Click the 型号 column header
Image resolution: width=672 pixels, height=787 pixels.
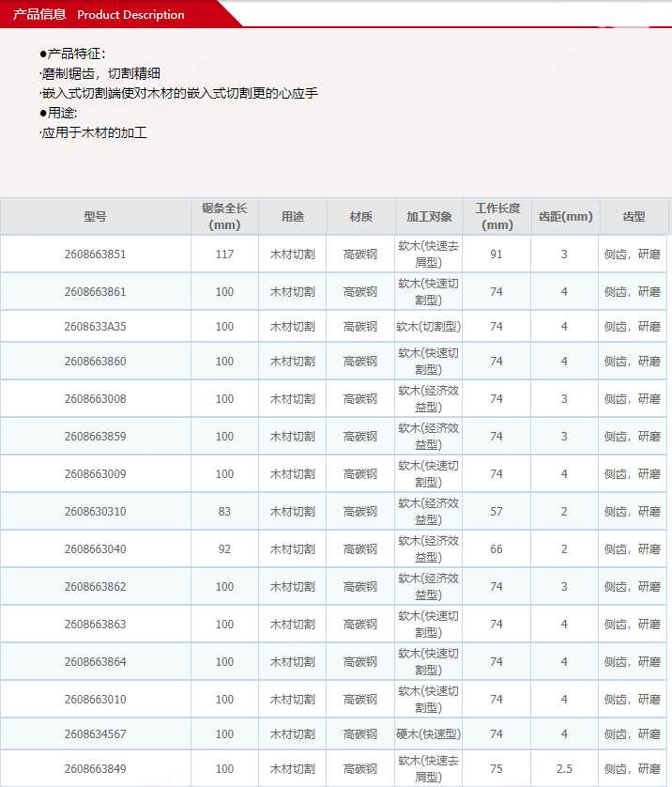click(x=95, y=217)
